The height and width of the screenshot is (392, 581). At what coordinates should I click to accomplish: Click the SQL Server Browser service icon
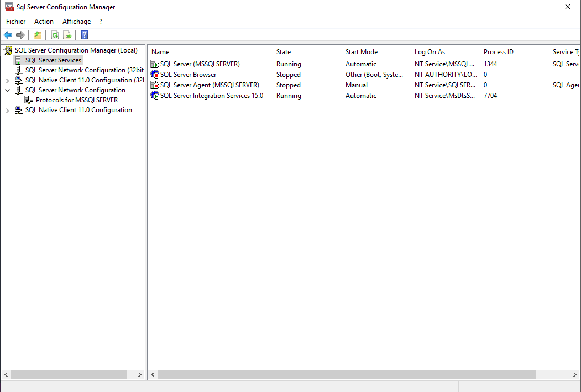(155, 75)
